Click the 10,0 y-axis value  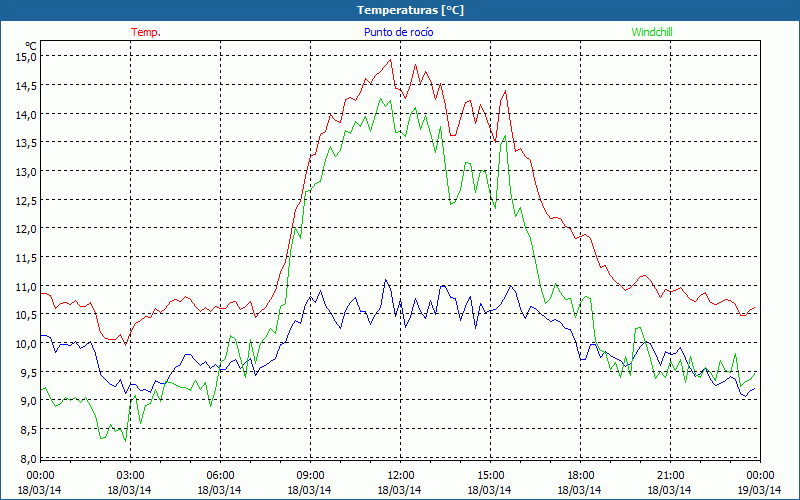point(28,343)
